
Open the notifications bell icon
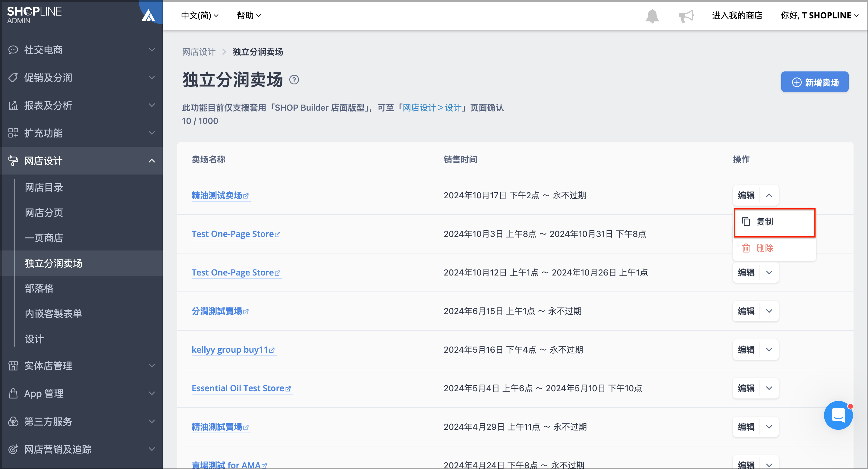(652, 16)
